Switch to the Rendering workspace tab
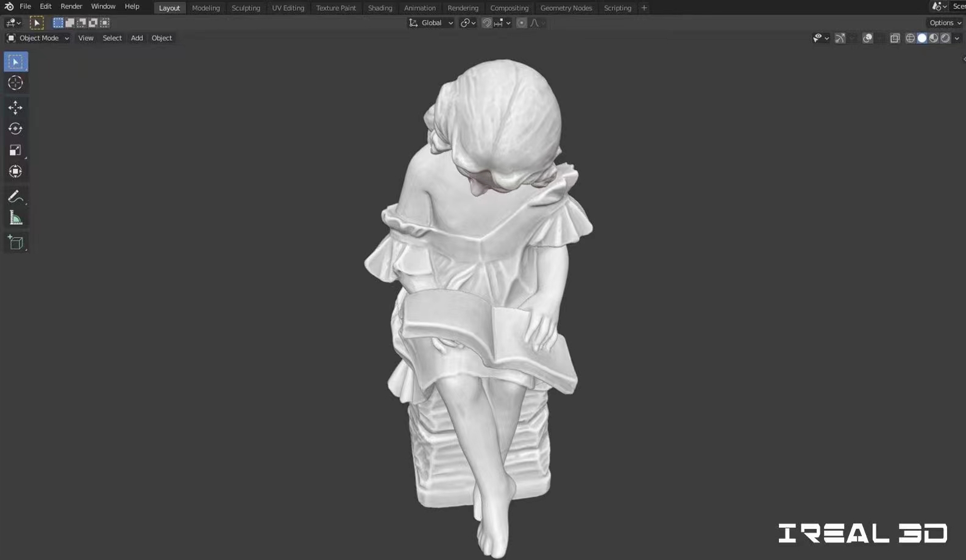Viewport: 966px width, 560px height. (x=463, y=8)
